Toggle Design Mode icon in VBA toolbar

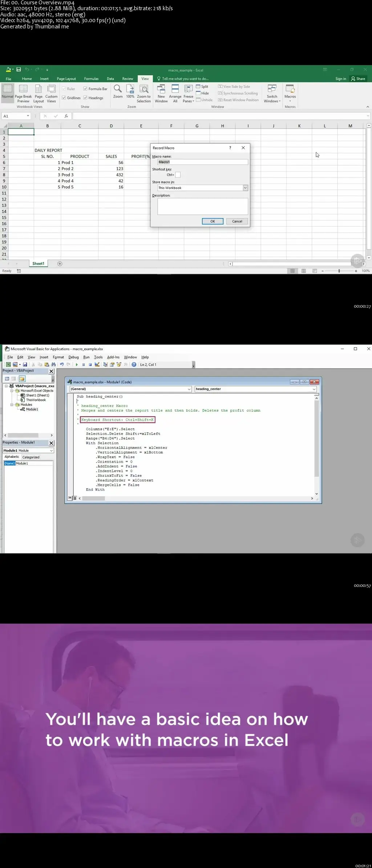[x=97, y=364]
